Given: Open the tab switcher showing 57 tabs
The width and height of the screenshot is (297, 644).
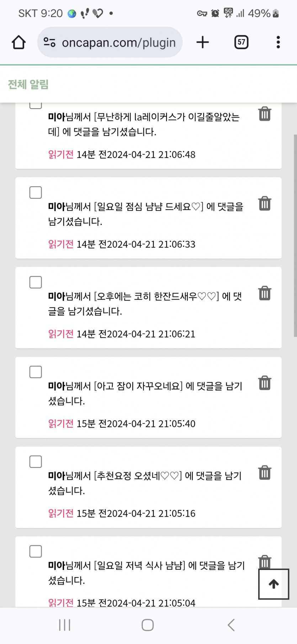Looking at the screenshot, I should [241, 42].
